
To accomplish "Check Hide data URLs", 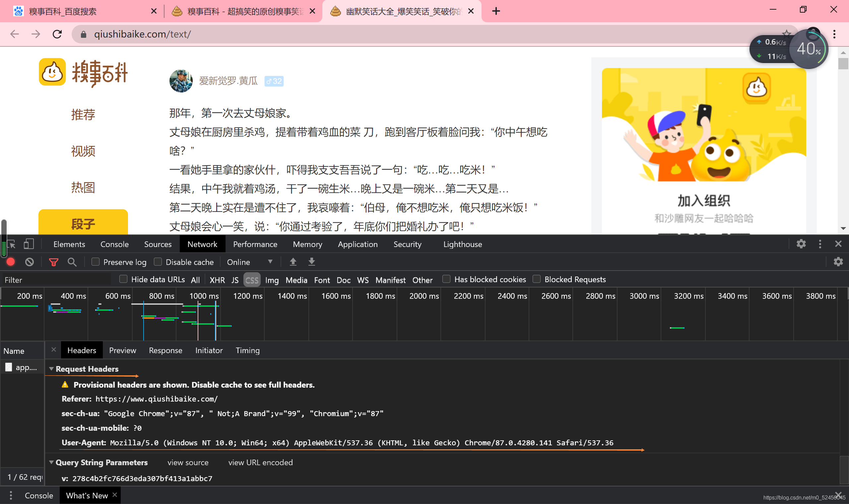I will click(x=123, y=279).
